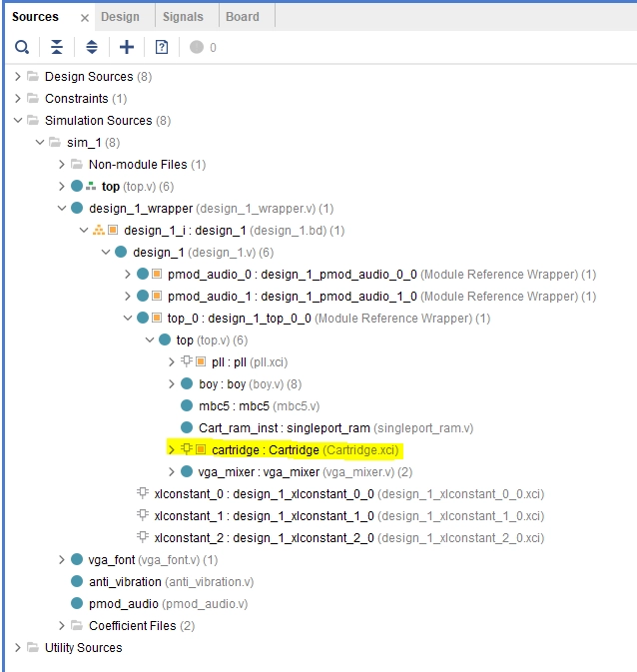
Task: Click the module dot beside Cart_ram_inst
Action: (x=187, y=427)
